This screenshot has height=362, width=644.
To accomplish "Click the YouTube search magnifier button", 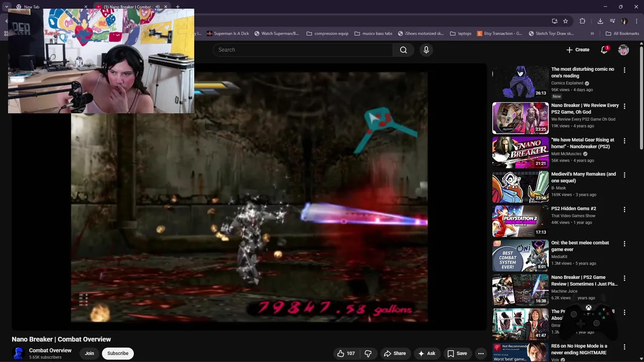I will tap(404, 50).
